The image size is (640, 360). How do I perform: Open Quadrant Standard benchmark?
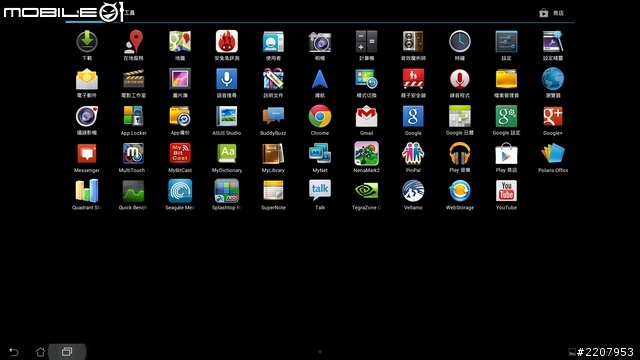pos(87,191)
